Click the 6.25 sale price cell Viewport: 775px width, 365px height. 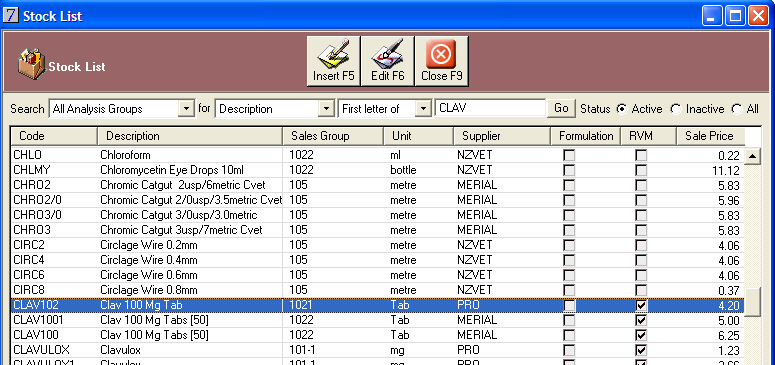710,336
